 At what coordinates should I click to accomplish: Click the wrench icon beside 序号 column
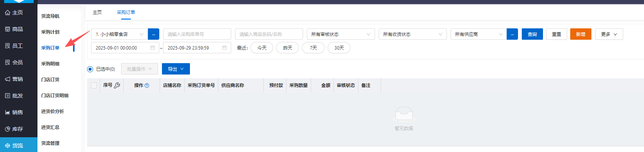point(117,85)
